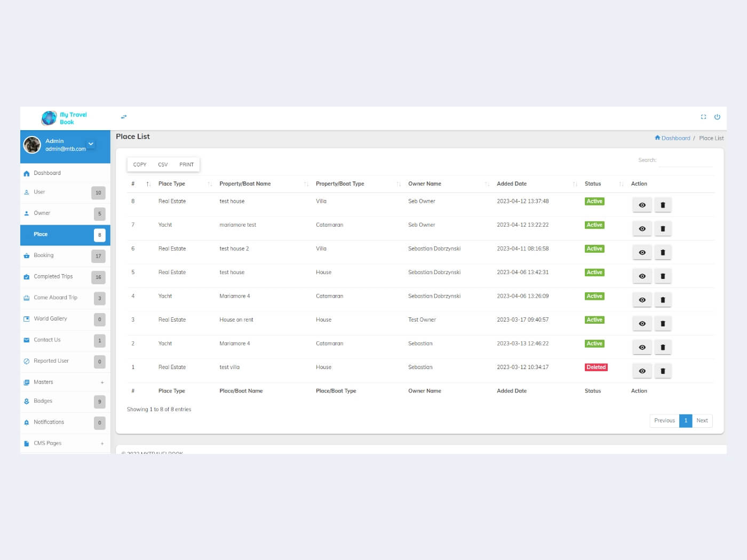Expand the CMS Pages sidebar menu

102,444
